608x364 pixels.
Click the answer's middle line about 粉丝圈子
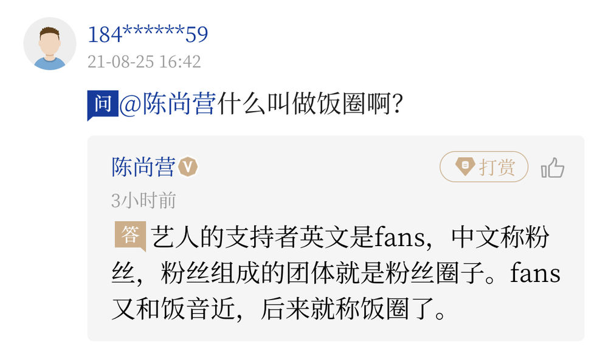pyautogui.click(x=334, y=273)
